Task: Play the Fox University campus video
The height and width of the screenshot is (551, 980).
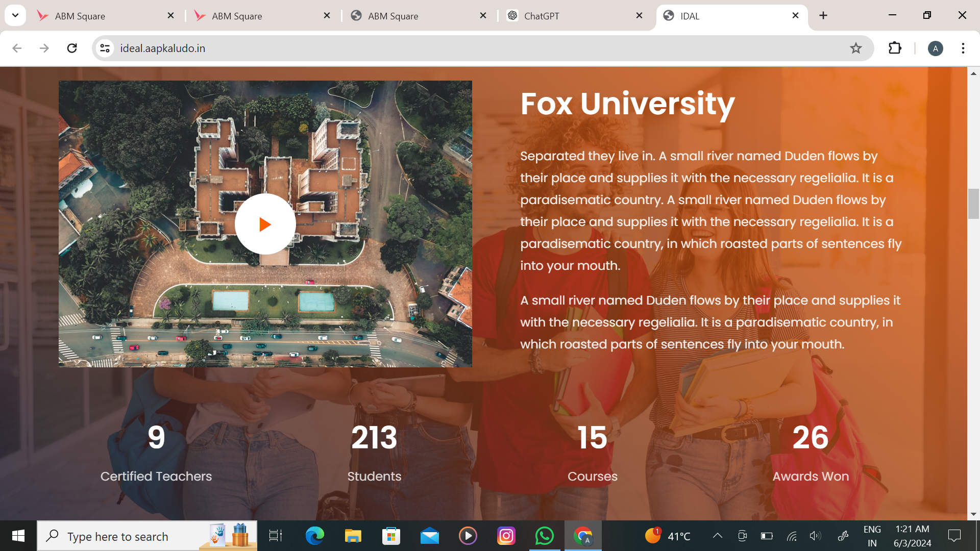Action: coord(265,224)
